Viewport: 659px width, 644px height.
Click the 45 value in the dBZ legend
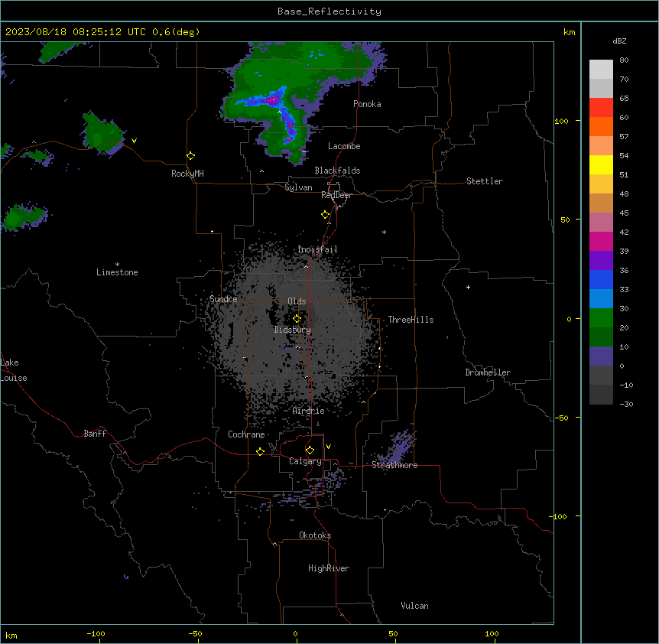point(624,213)
